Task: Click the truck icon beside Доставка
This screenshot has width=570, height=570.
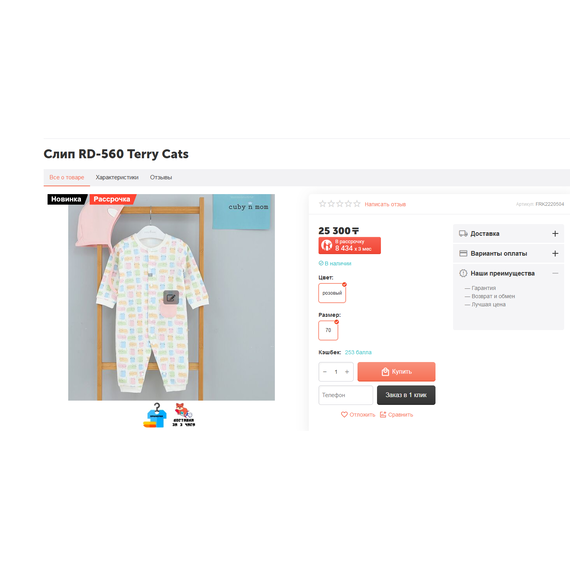Action: coord(463,234)
